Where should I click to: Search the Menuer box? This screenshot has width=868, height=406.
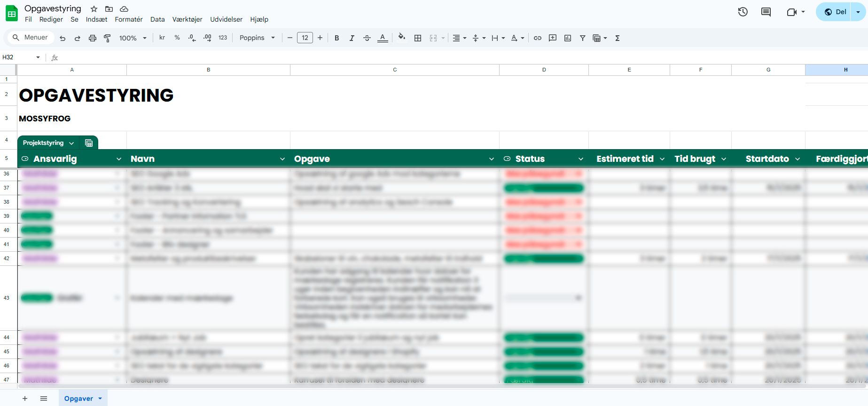(31, 38)
